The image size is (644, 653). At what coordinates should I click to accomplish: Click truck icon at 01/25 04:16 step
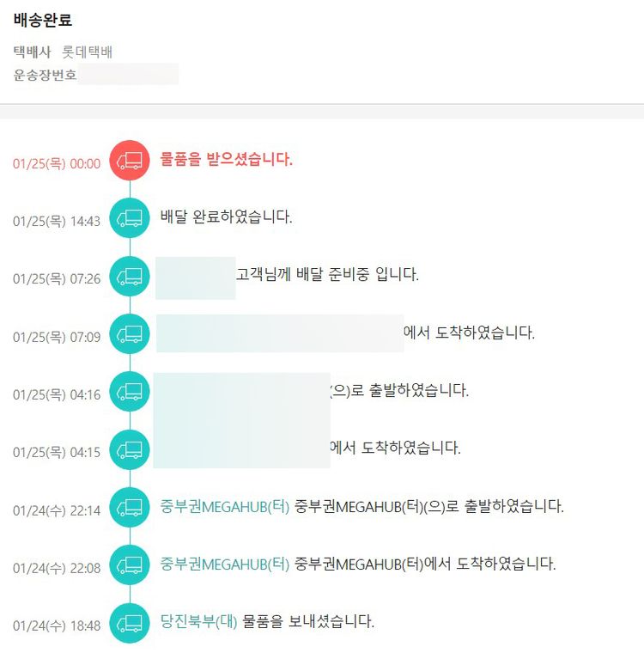pyautogui.click(x=130, y=392)
